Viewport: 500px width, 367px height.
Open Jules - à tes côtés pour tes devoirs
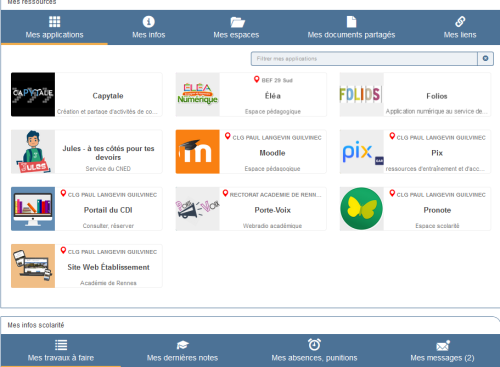click(x=108, y=153)
